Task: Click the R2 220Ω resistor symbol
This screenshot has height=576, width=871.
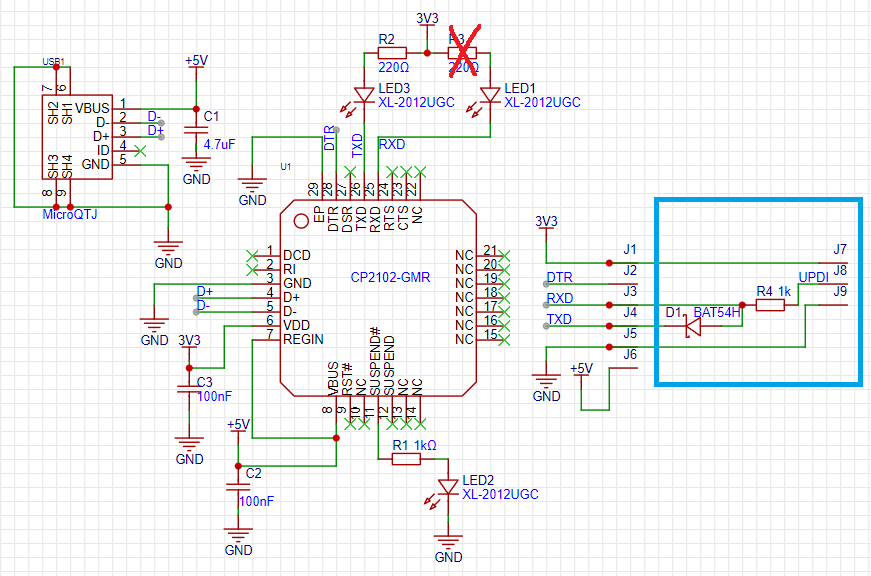Action: coord(391,53)
